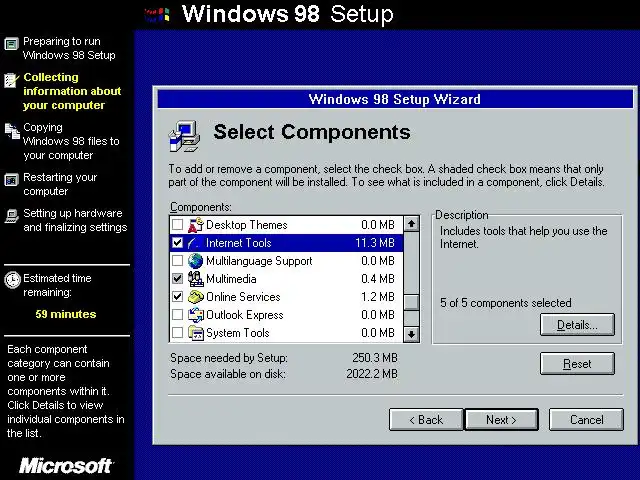Click the components list scroll up arrow
This screenshot has height=480, width=640.
(x=411, y=224)
